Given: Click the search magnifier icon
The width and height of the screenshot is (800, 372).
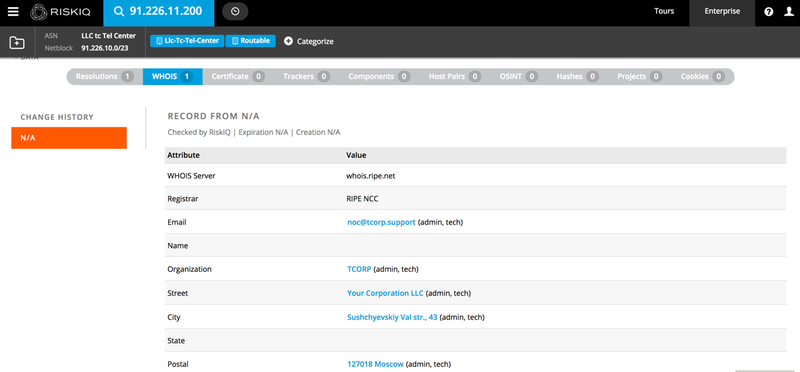Looking at the screenshot, I should 119,11.
